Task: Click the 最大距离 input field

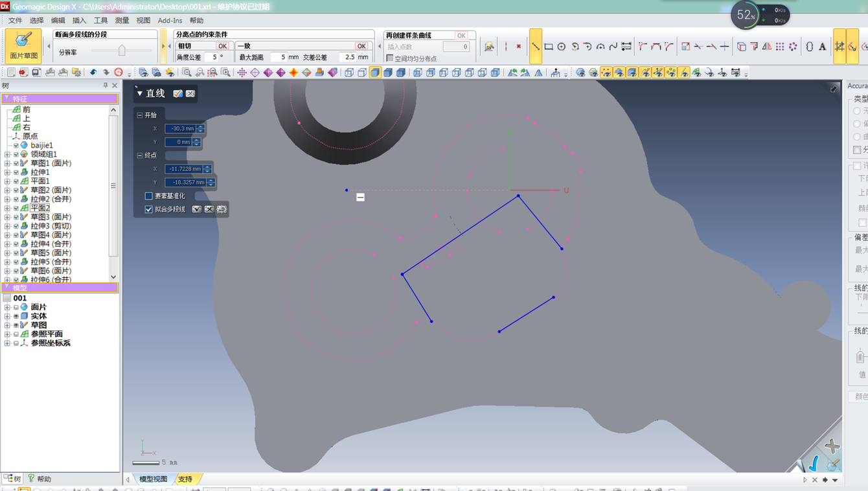Action: tap(278, 58)
